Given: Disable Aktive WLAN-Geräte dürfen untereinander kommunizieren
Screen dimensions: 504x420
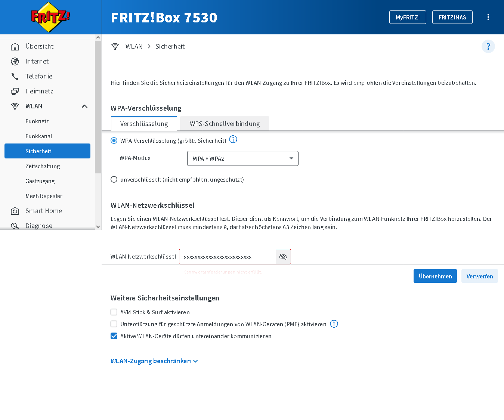Looking at the screenshot, I should [114, 336].
